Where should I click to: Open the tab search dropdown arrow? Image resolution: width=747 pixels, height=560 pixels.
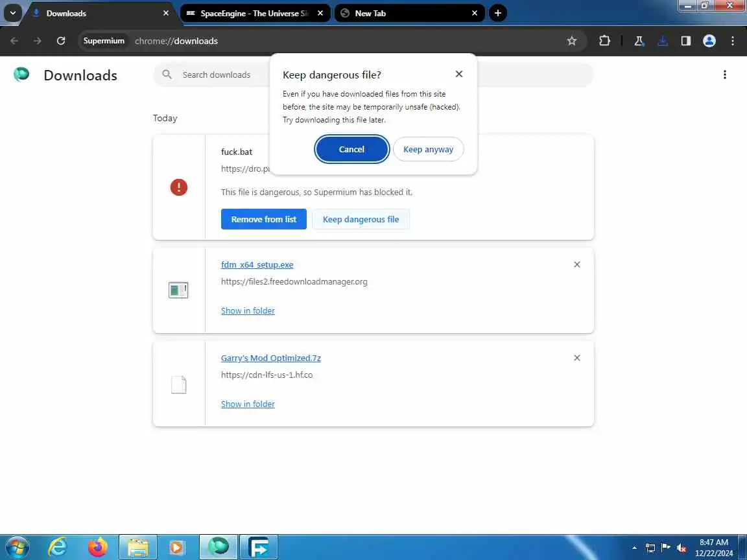point(13,14)
